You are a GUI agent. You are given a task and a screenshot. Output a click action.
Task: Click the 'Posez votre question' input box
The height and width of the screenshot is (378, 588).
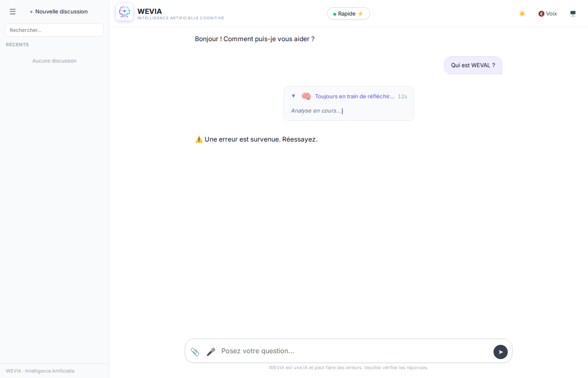pyautogui.click(x=353, y=351)
